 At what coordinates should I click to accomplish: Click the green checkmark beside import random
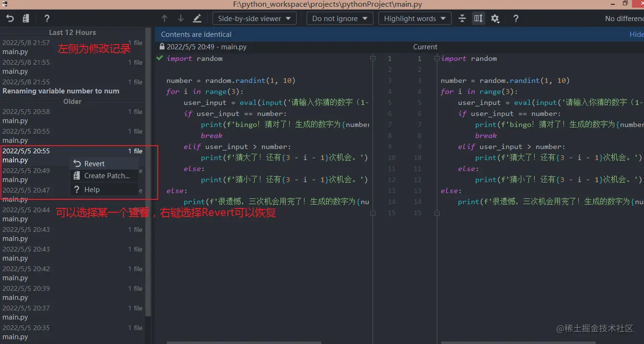[160, 58]
